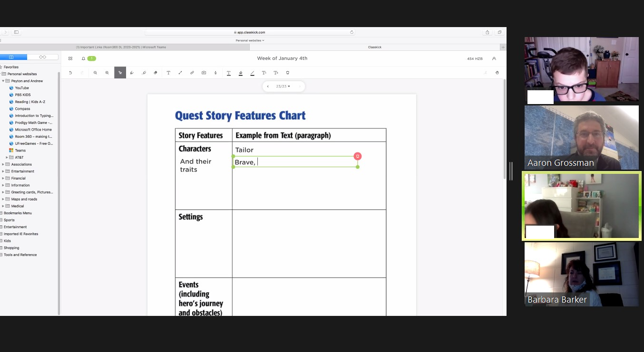Select the Bookmarks view in sidebar

[12, 57]
